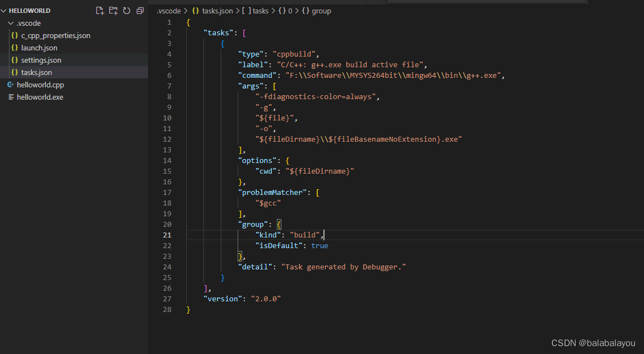Click the "cwd" key on line 15
Screen dimensions: 644x354
[x=266, y=171]
